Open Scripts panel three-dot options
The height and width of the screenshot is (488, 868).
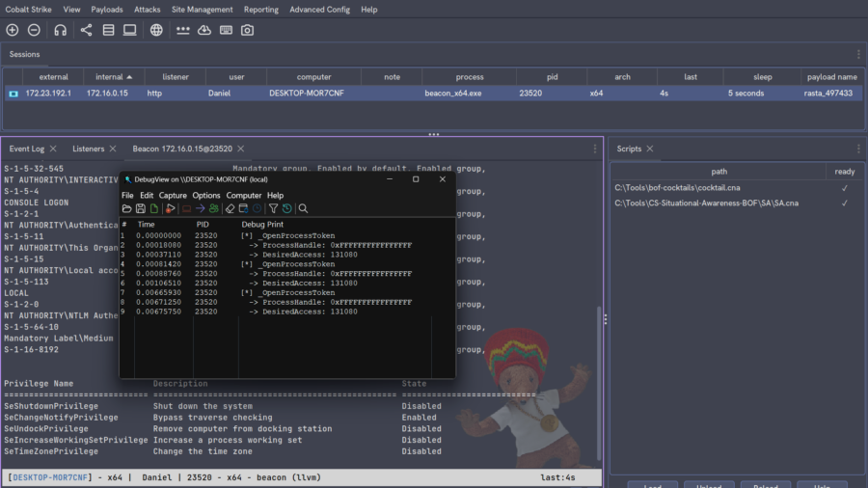point(858,149)
